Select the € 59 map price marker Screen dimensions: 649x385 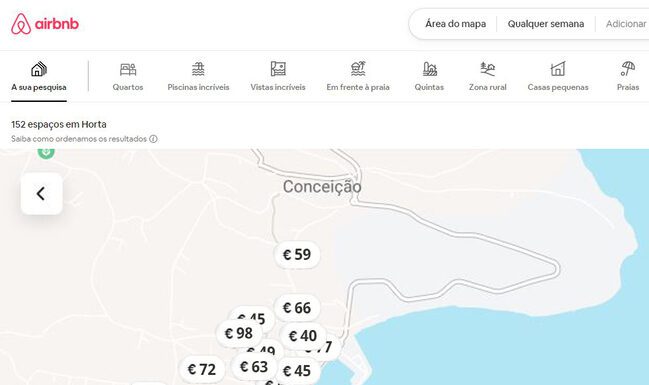(297, 254)
